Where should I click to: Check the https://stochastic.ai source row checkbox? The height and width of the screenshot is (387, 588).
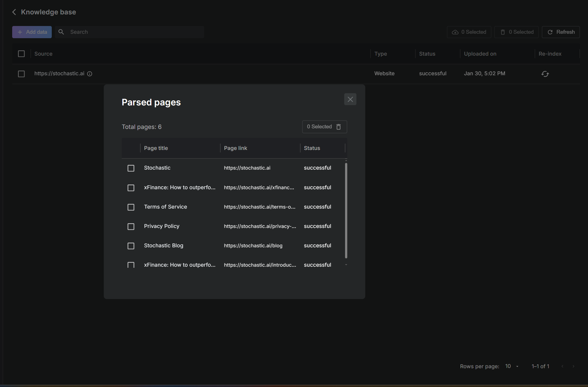(21, 74)
